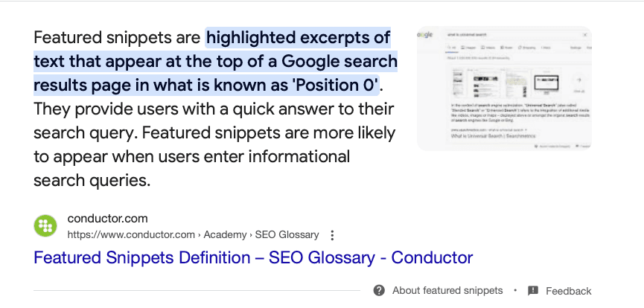Select the Feedback text label
644x308 pixels.
[568, 291]
